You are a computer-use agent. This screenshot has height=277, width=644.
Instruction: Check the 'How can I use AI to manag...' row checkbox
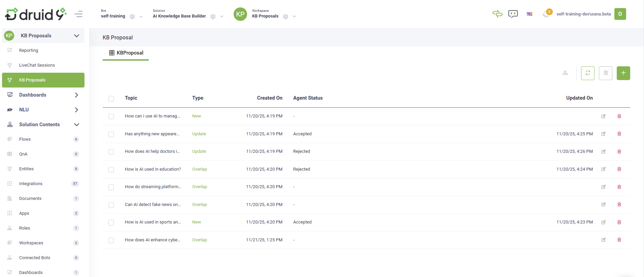[111, 116]
